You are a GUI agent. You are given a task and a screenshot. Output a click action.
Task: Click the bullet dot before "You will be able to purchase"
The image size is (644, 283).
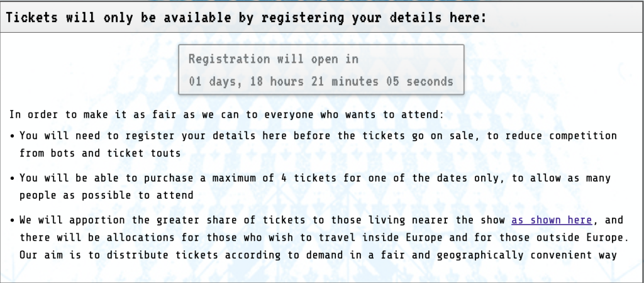click(x=13, y=179)
